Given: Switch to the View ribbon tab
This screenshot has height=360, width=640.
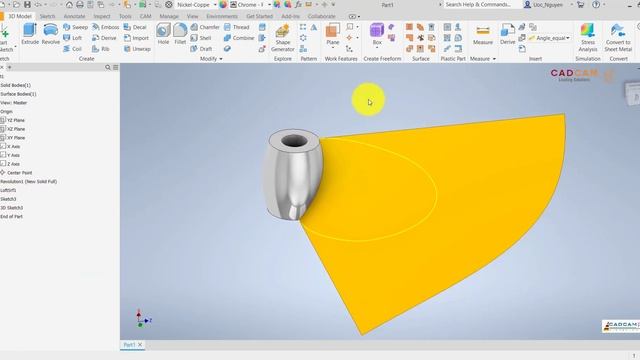Looking at the screenshot, I should (x=192, y=16).
